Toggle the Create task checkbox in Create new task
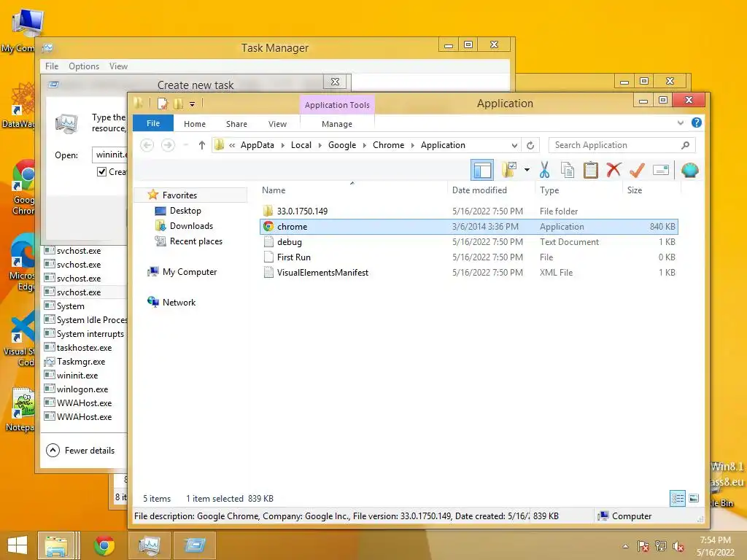Screen dimensions: 747x560 pyautogui.click(x=101, y=172)
